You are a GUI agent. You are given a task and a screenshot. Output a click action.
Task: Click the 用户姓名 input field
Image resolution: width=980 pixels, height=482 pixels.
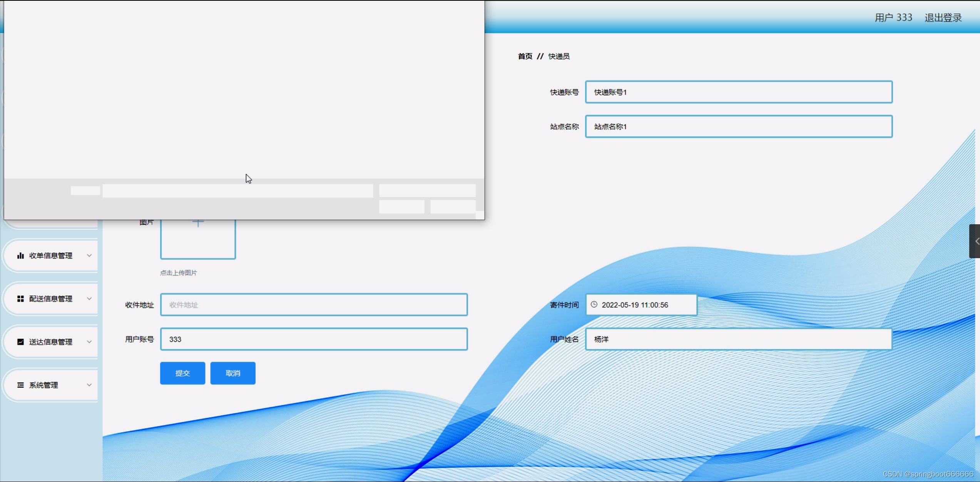coord(738,339)
